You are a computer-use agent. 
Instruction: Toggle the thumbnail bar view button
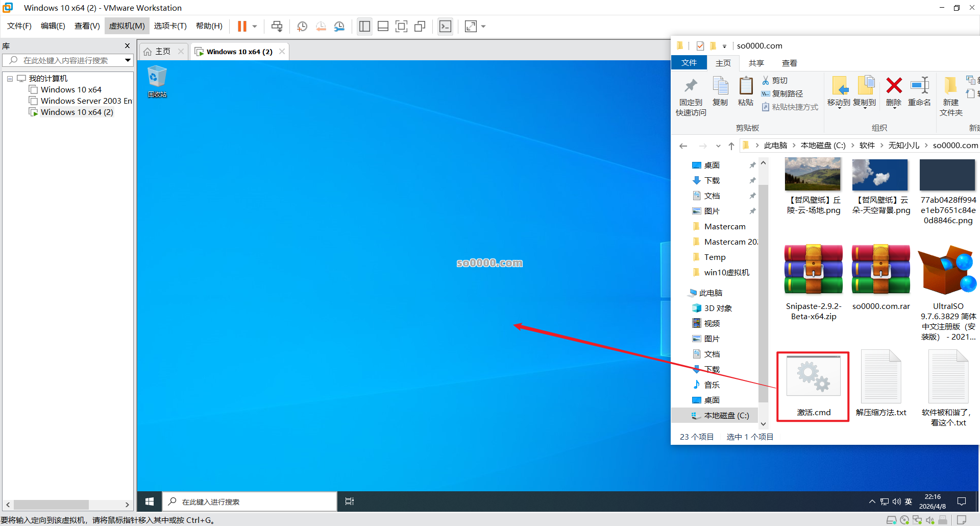383,27
